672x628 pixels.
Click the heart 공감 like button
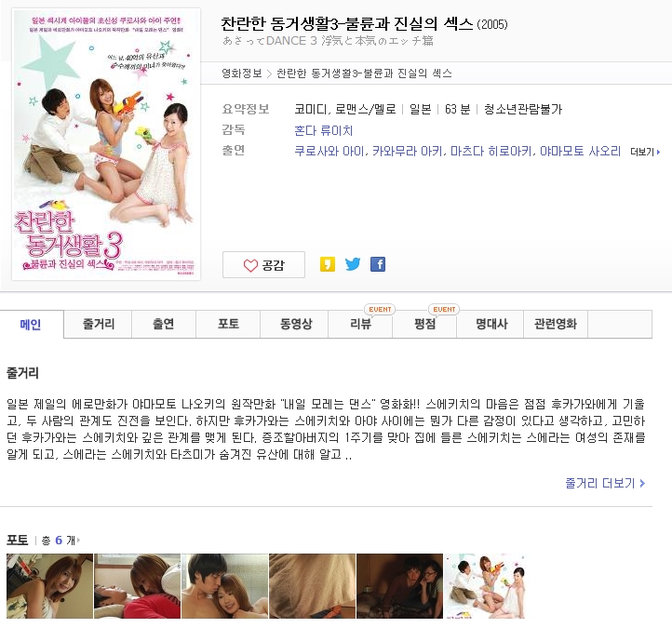(263, 265)
